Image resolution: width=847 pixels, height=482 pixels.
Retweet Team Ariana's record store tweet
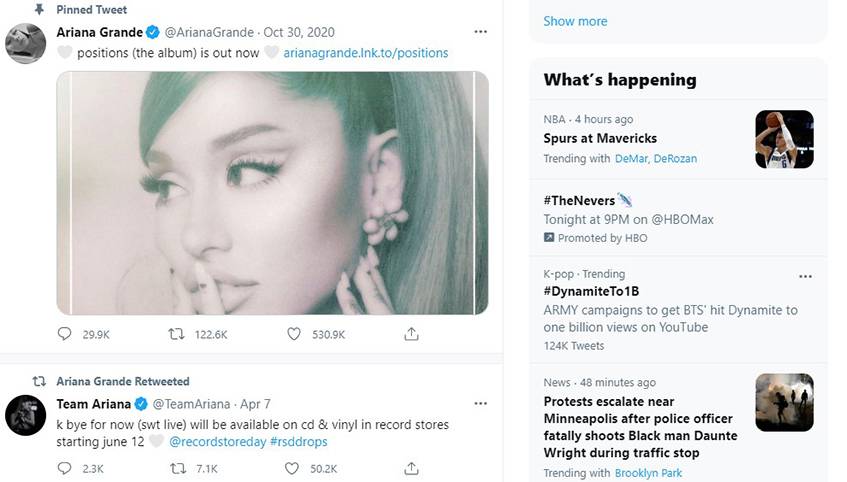click(x=177, y=468)
